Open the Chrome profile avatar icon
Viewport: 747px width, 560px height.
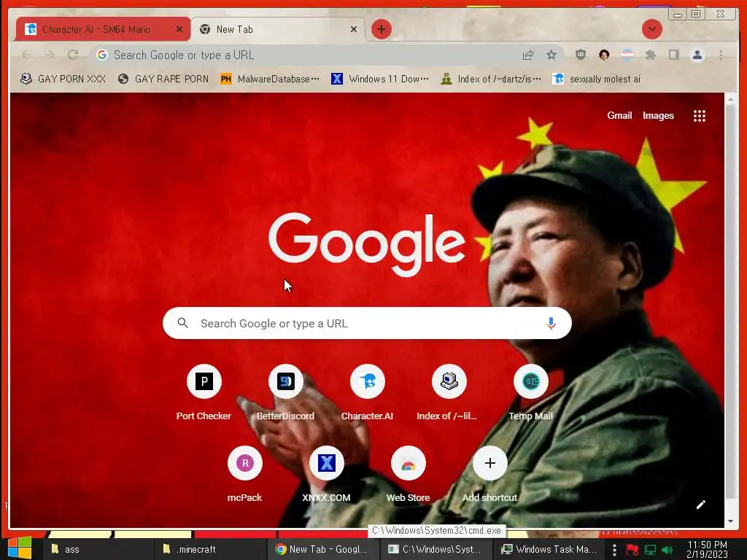coord(697,55)
